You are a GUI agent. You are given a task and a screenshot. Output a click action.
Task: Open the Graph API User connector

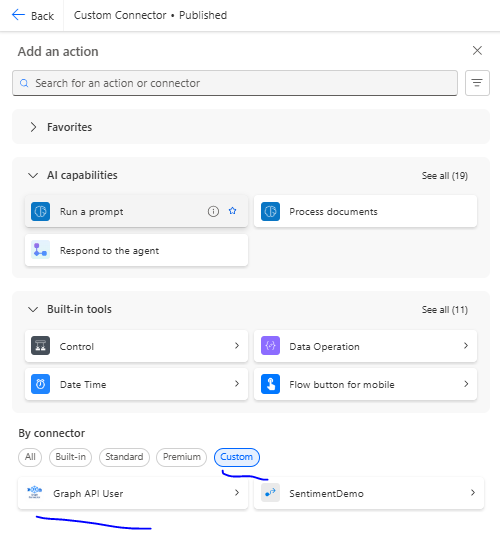133,493
